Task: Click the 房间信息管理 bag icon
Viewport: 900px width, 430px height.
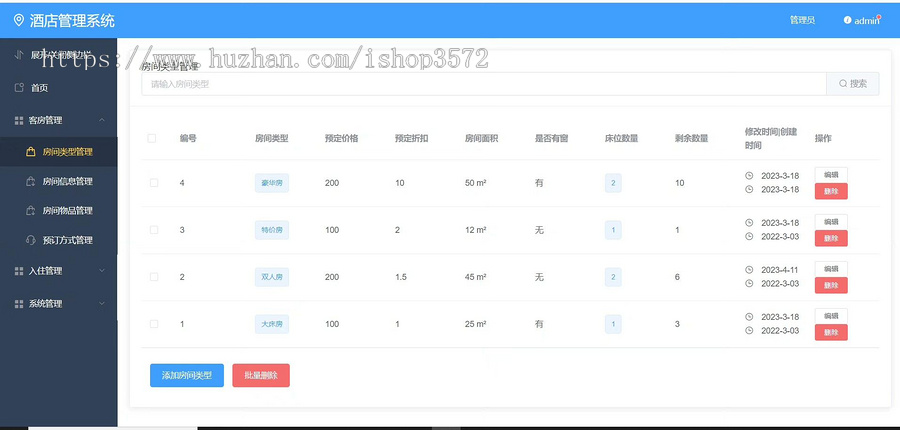Action: pyautogui.click(x=31, y=181)
